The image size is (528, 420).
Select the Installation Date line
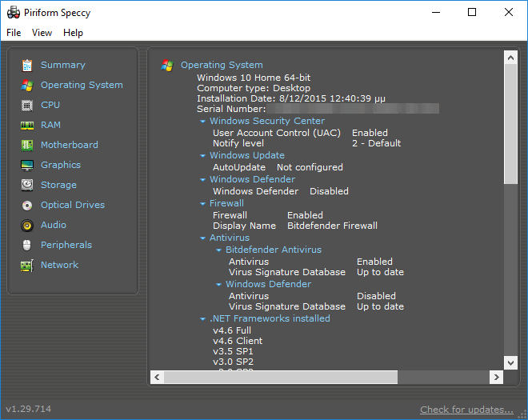tap(291, 98)
